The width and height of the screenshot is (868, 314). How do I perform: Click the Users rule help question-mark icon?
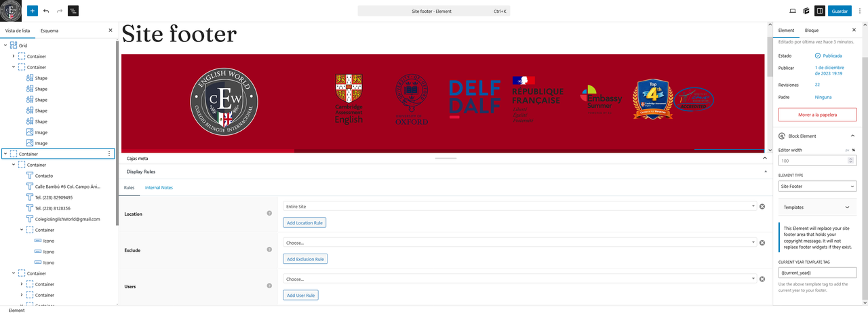click(x=269, y=287)
